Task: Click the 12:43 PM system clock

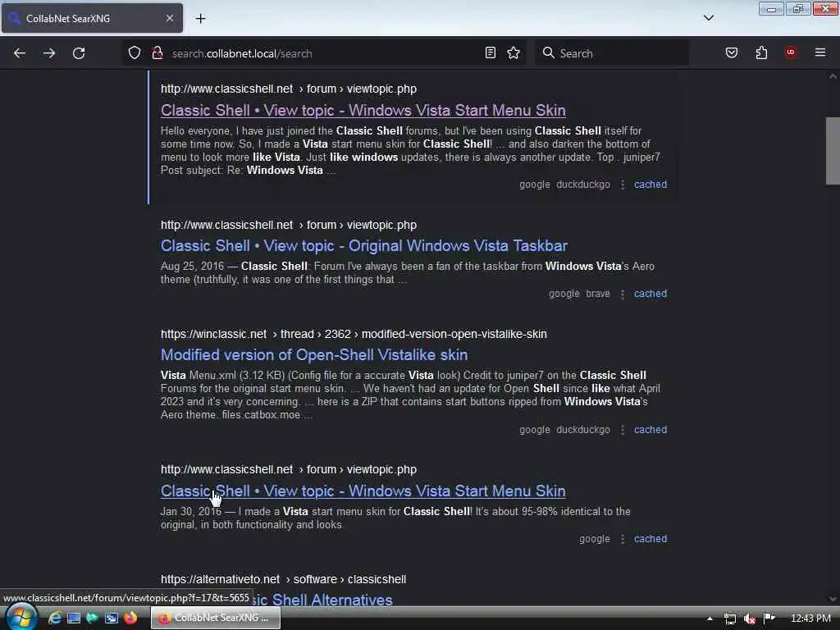Action: (810, 619)
